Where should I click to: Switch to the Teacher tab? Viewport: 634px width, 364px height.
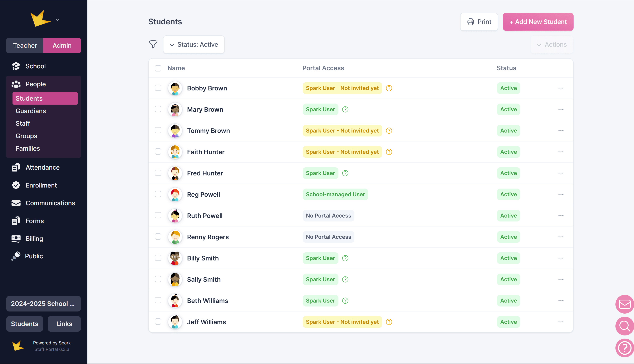coord(25,45)
